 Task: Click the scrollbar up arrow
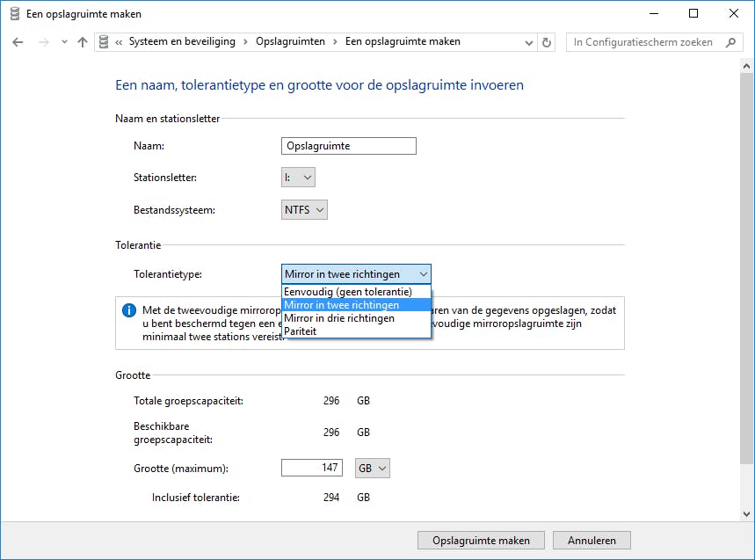(x=747, y=66)
